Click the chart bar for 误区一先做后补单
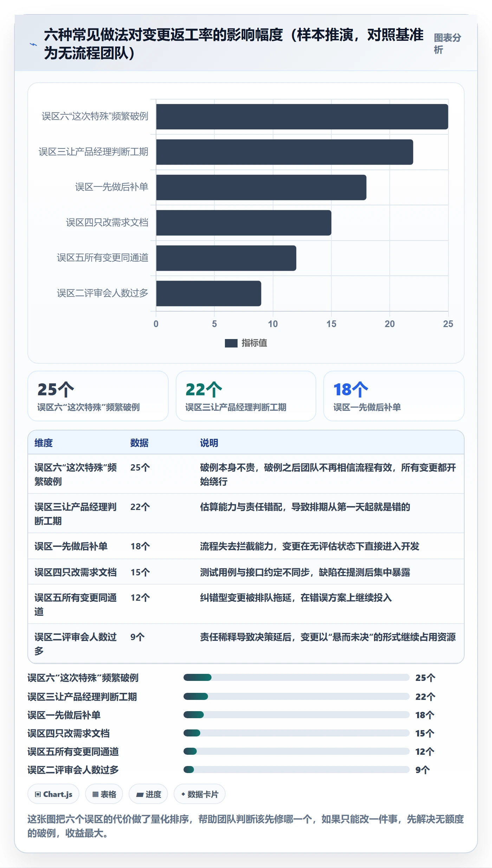 (x=261, y=187)
